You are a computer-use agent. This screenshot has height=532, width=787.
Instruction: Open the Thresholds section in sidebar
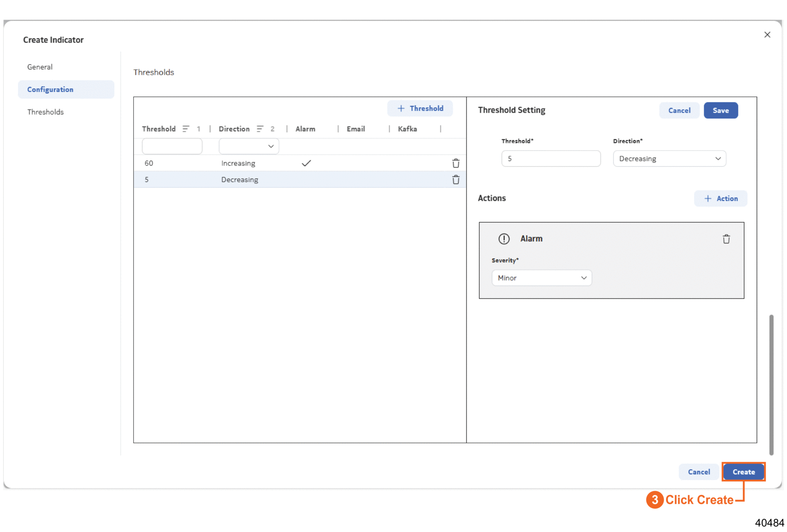[46, 112]
